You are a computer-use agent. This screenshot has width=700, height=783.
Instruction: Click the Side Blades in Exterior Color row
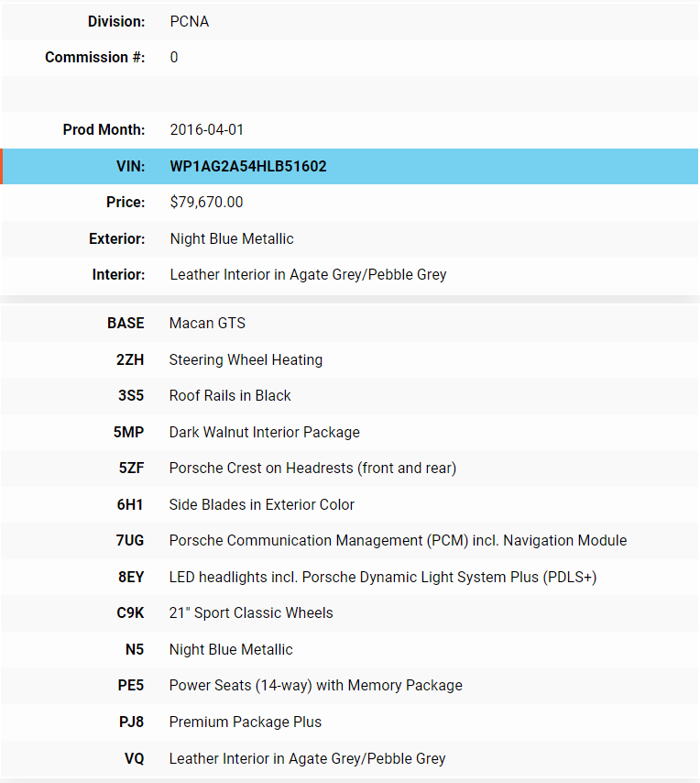tap(261, 505)
